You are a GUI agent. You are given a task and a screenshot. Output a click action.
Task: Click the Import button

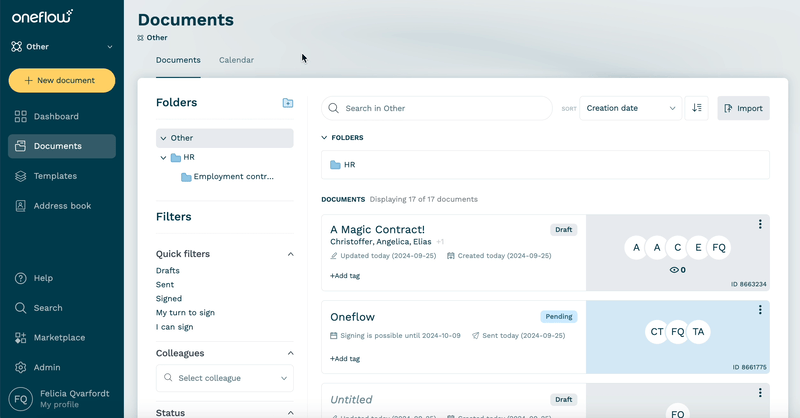point(743,108)
